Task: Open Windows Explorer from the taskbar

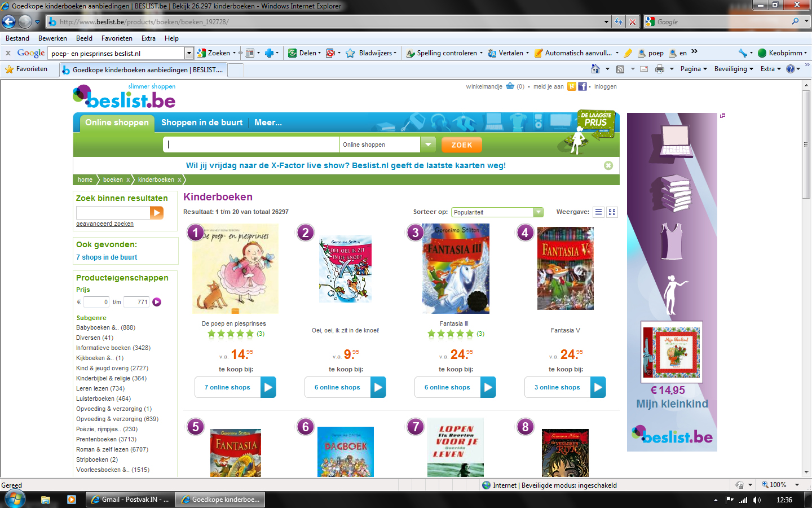Action: point(46,500)
